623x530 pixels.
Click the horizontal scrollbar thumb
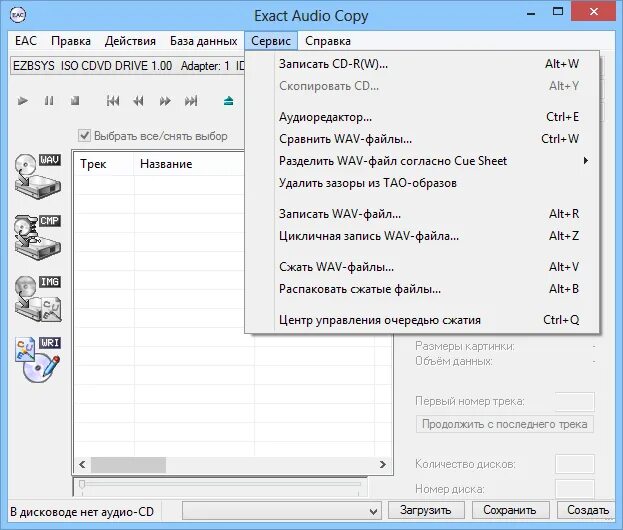click(x=128, y=464)
